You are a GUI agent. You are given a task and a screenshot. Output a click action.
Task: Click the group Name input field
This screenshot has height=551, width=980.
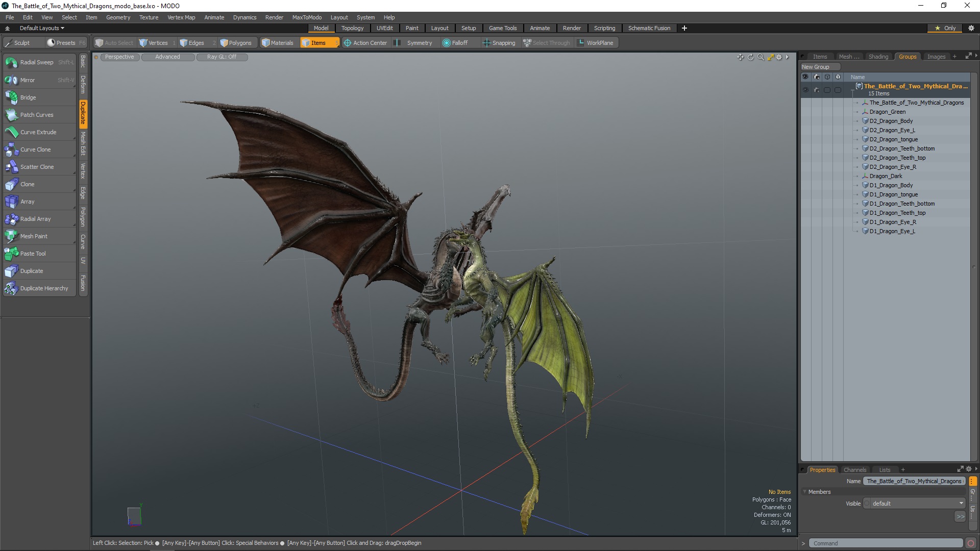click(914, 481)
